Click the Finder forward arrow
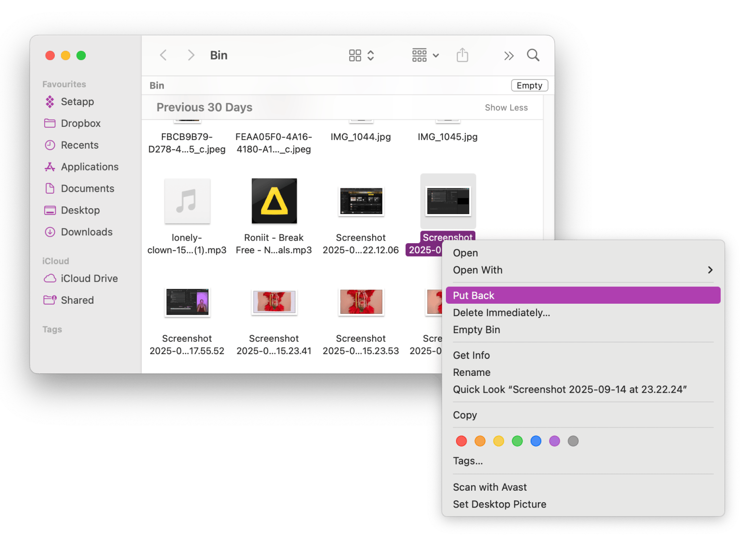Viewport: 756px width, 557px height. click(x=191, y=55)
